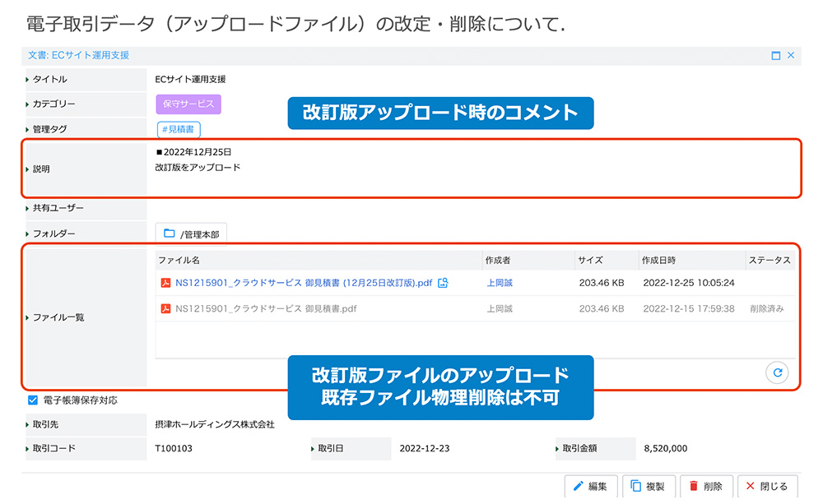The height and width of the screenshot is (504, 823).
Task: Click the 取引コード field label
Action: click(54, 448)
